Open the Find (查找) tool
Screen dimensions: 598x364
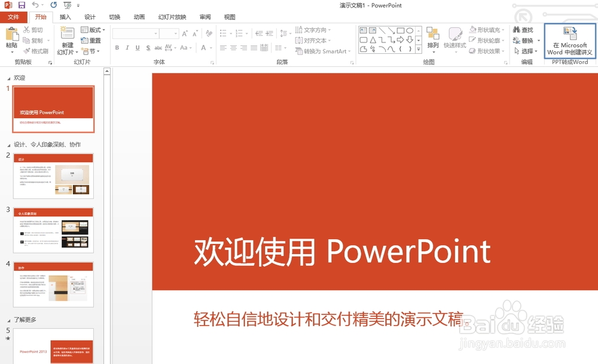click(x=519, y=30)
